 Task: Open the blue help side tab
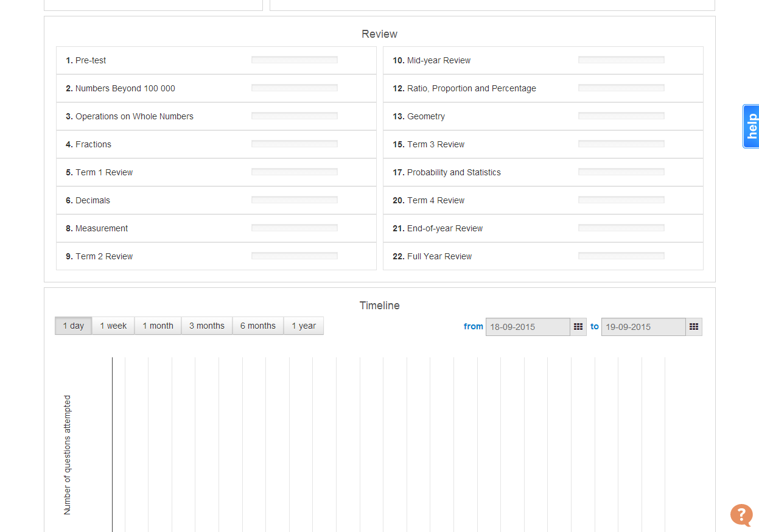coord(751,127)
